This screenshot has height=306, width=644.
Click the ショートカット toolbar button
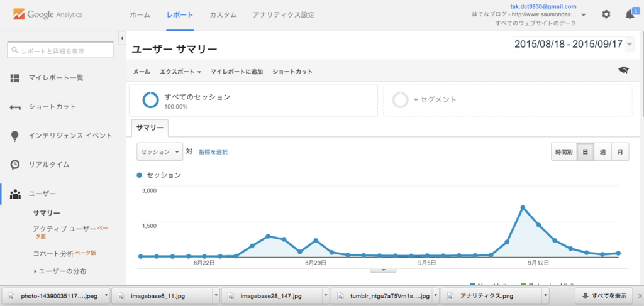pos(292,72)
